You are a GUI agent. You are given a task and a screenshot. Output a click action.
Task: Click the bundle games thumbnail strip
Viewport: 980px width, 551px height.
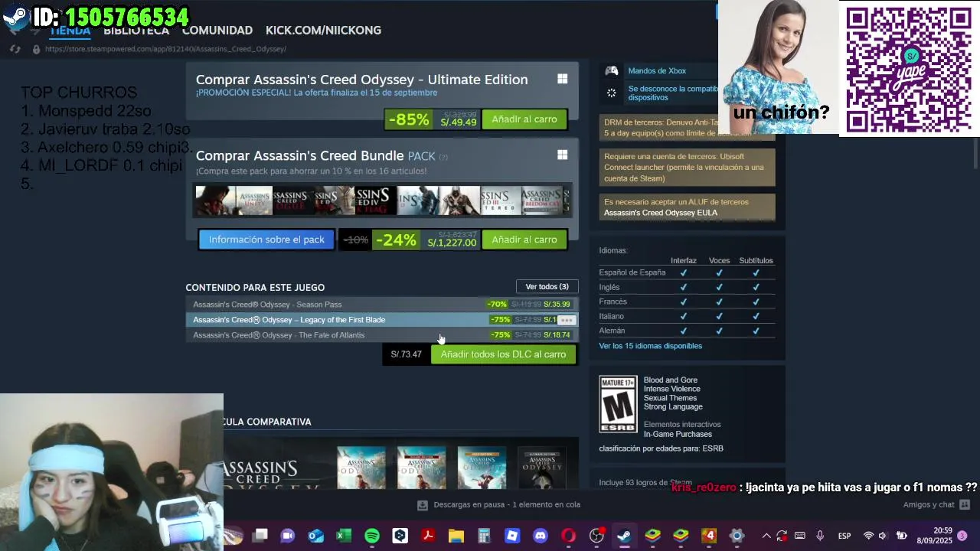point(383,201)
